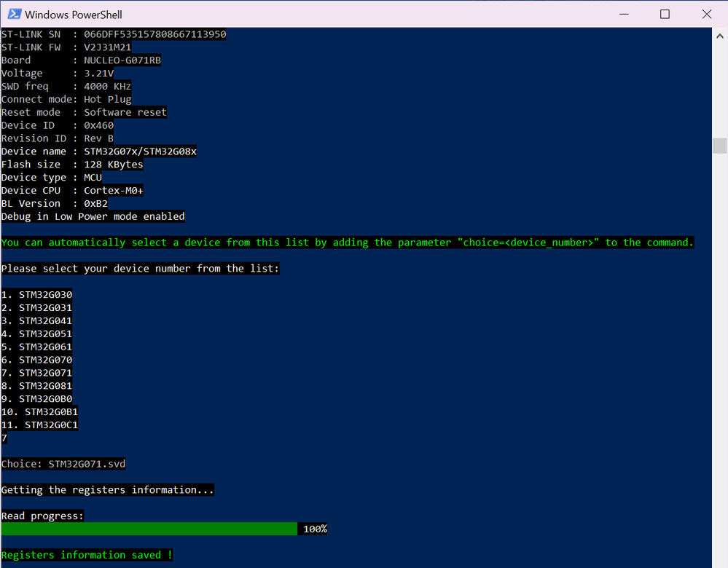This screenshot has width=728, height=568.
Task: Click the vertical scrollbar thumb
Action: tap(720, 145)
